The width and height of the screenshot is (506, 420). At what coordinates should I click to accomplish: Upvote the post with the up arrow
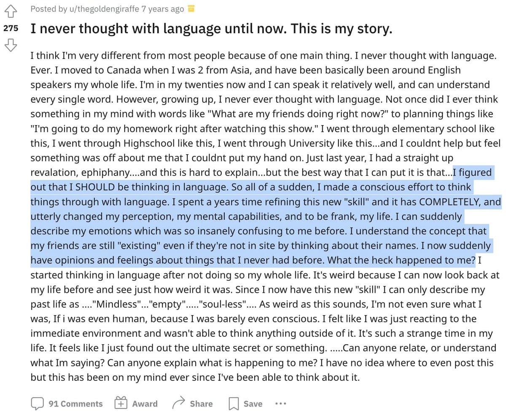[11, 11]
